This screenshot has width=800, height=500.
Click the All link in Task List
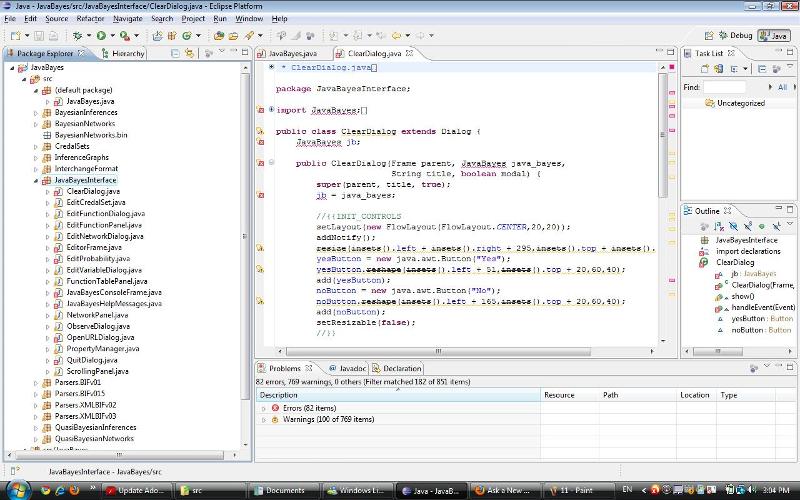(x=782, y=87)
